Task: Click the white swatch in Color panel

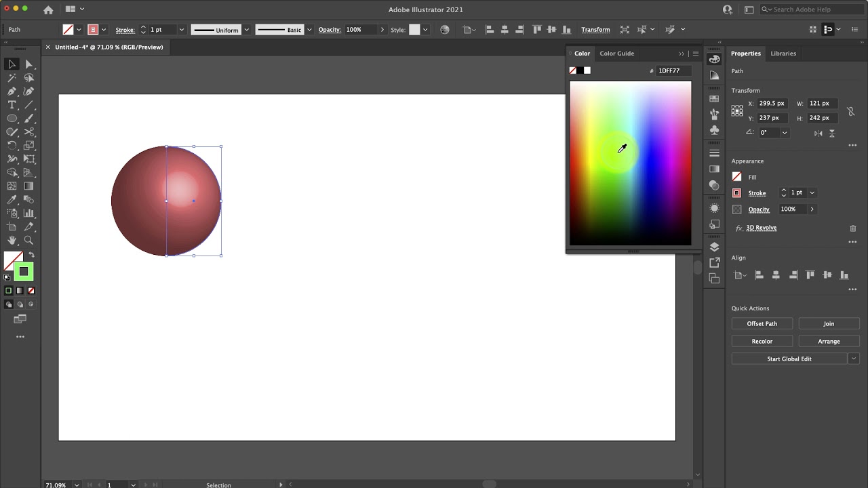Action: pos(587,70)
